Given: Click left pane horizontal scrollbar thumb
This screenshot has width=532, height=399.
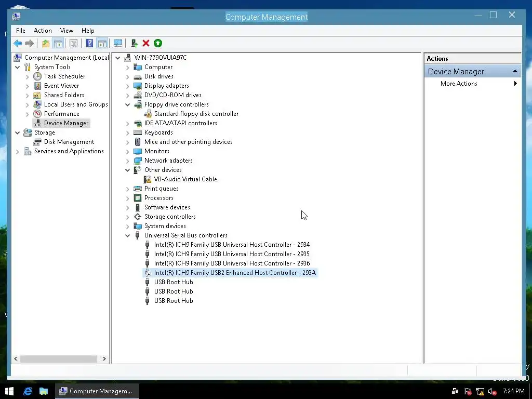Looking at the screenshot, I should click(x=58, y=358).
